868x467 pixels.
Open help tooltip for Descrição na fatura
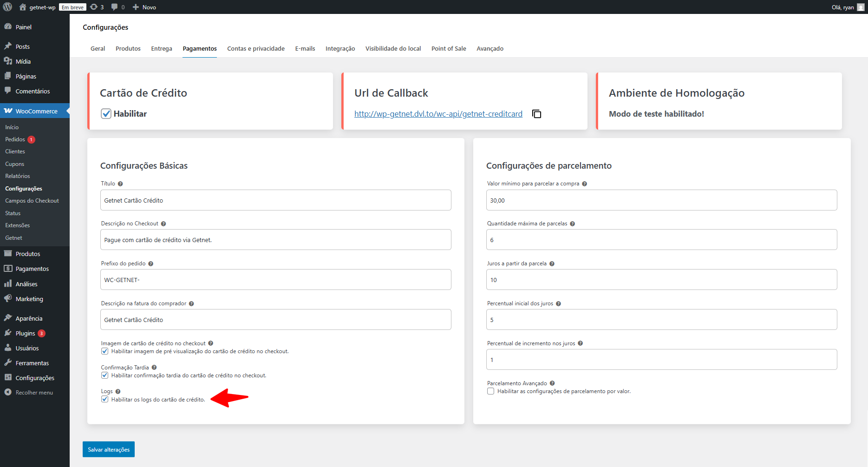(191, 303)
